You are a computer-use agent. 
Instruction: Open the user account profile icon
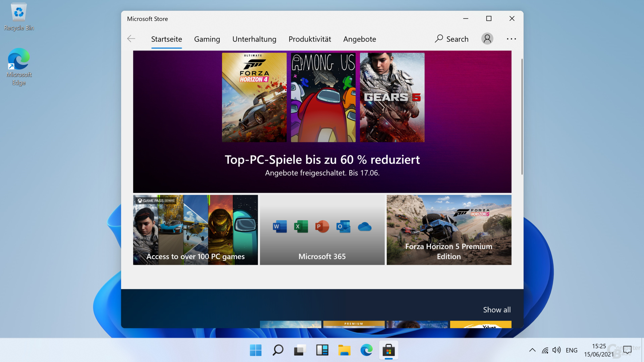tap(487, 39)
